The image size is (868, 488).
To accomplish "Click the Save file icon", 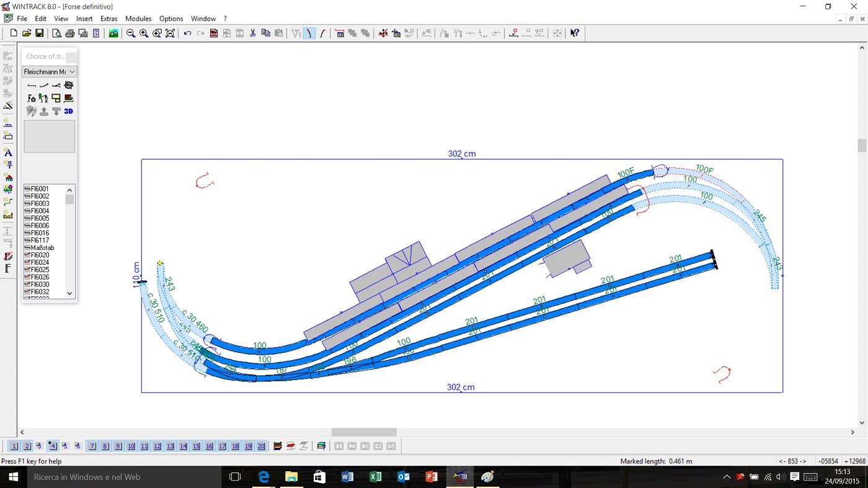I will pos(40,33).
